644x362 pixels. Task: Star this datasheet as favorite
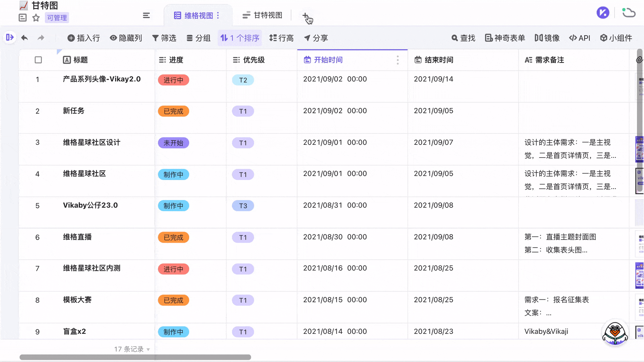click(36, 18)
